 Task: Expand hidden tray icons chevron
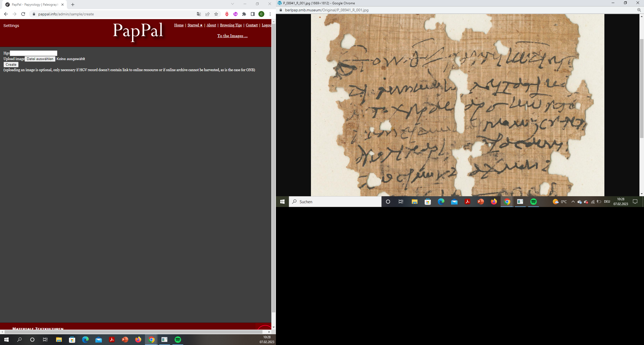pyautogui.click(x=573, y=202)
